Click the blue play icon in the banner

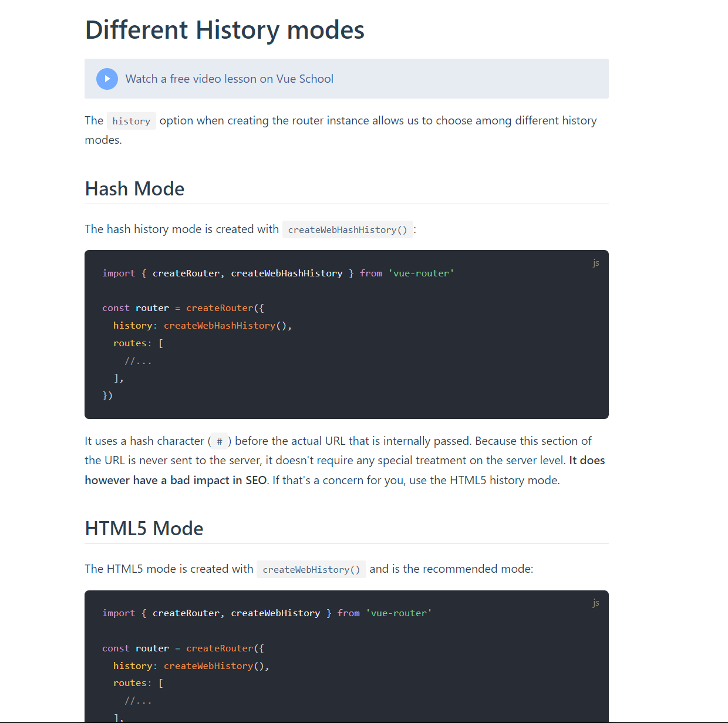(107, 79)
